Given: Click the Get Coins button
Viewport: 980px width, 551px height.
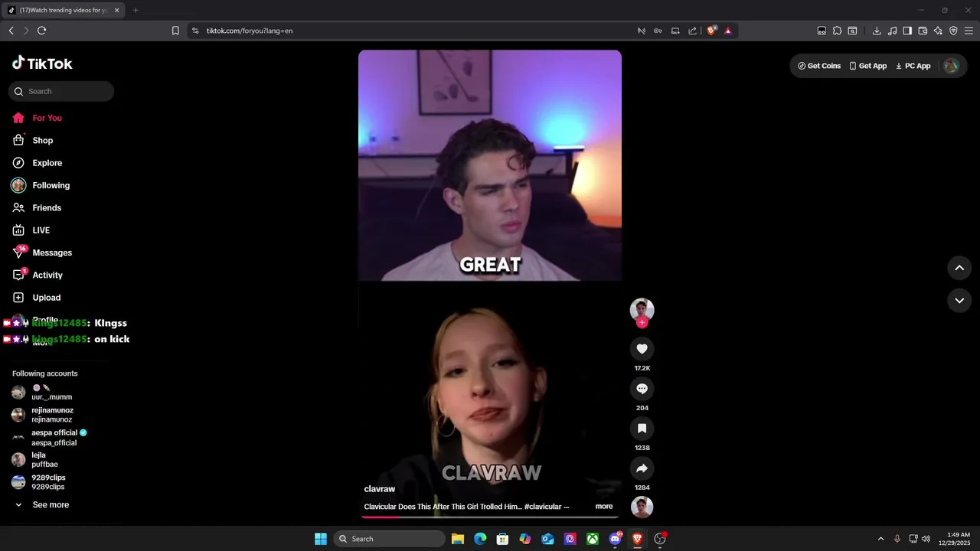Looking at the screenshot, I should click(819, 66).
